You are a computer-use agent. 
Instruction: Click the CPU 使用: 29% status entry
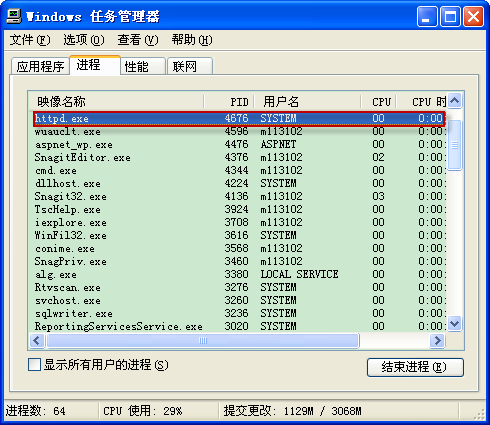143,411
